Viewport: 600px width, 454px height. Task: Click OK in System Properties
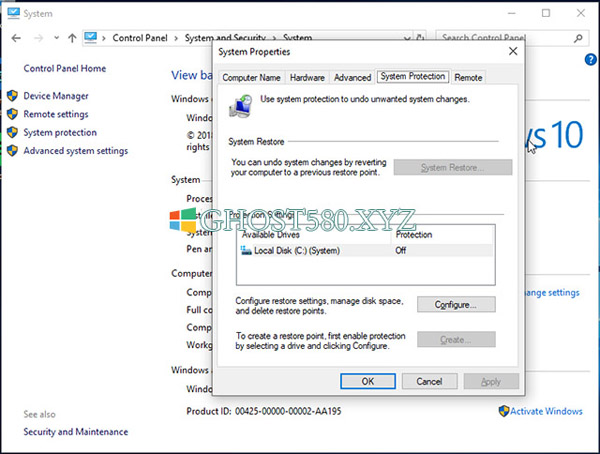pos(368,381)
